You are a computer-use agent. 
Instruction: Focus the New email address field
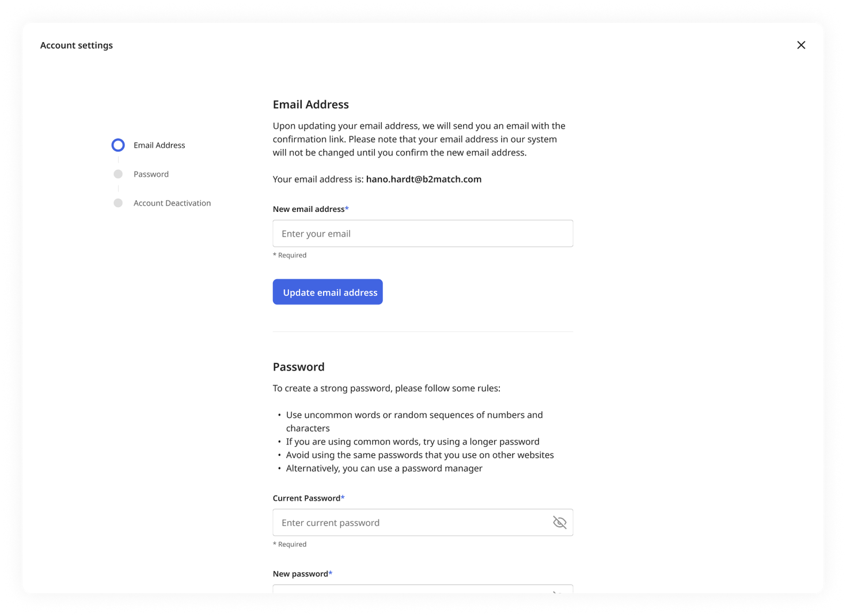[423, 233]
